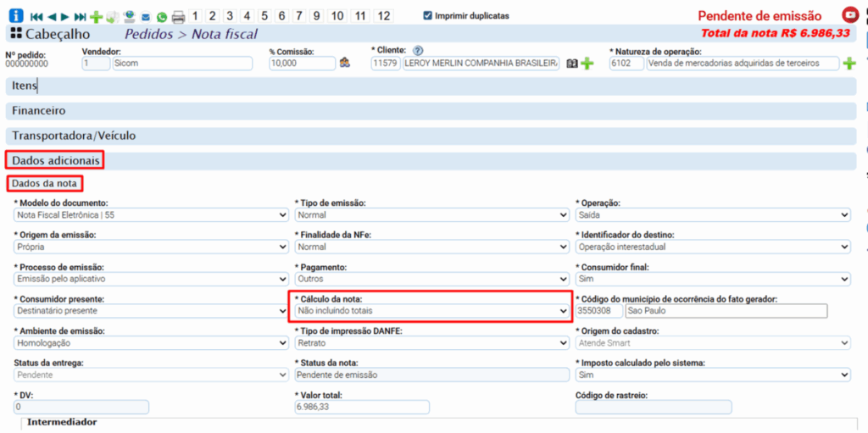Click the printer icon

tap(178, 17)
